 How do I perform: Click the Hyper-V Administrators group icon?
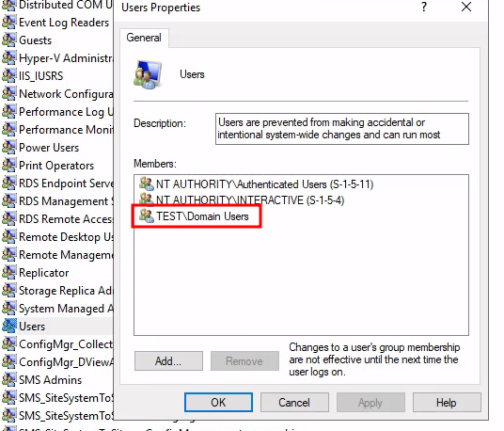(x=8, y=58)
